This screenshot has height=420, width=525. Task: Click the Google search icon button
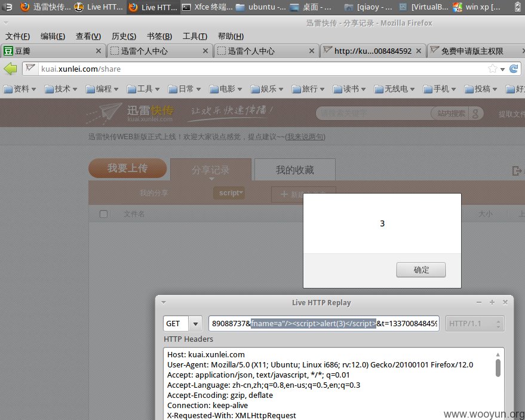point(476,114)
